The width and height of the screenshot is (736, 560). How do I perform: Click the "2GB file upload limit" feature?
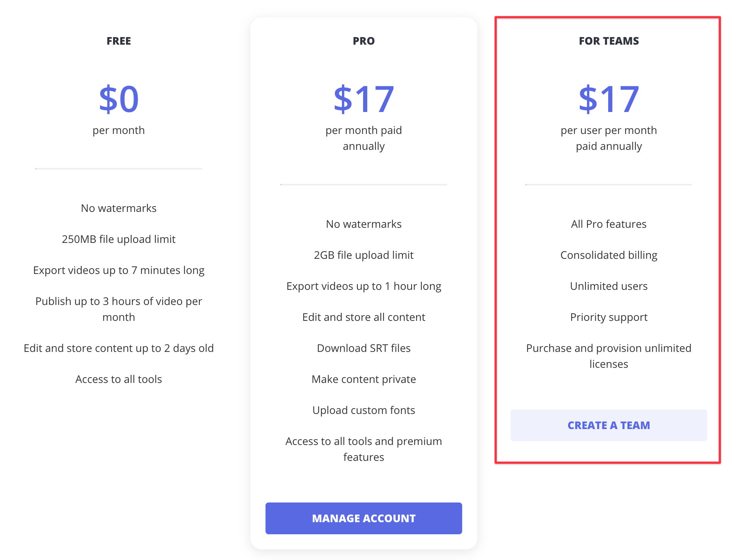(363, 255)
